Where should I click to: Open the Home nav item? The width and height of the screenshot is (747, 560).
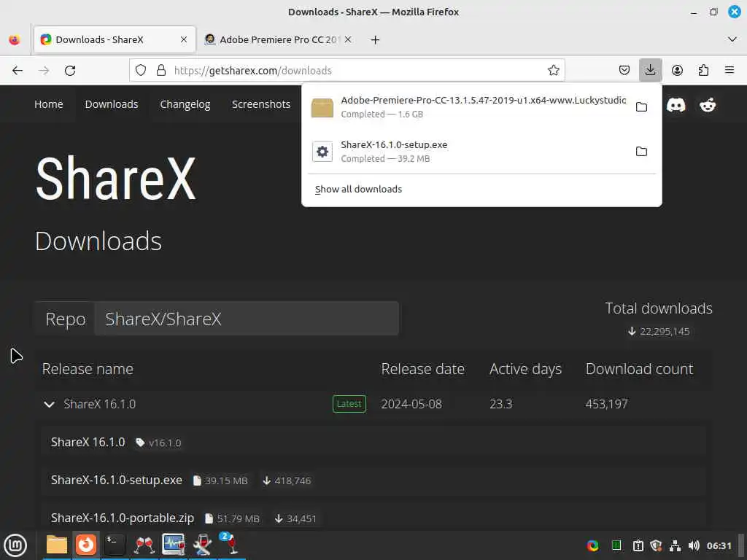(49, 104)
